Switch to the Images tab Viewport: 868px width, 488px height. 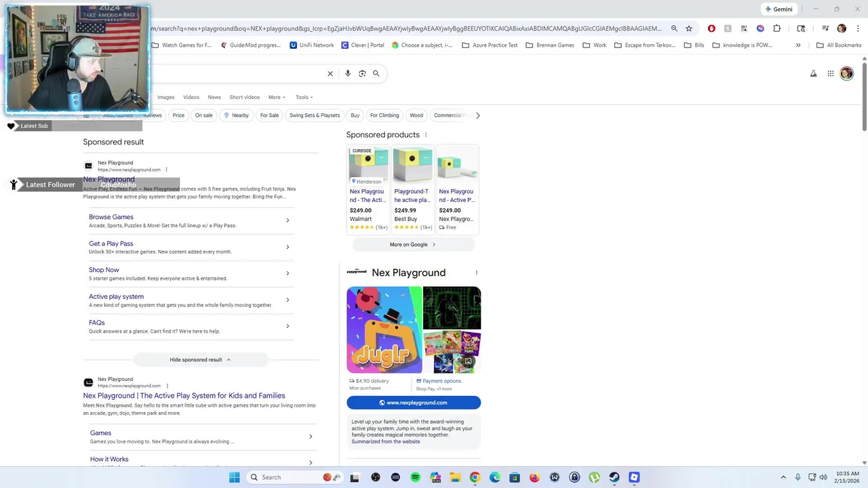pyautogui.click(x=166, y=97)
